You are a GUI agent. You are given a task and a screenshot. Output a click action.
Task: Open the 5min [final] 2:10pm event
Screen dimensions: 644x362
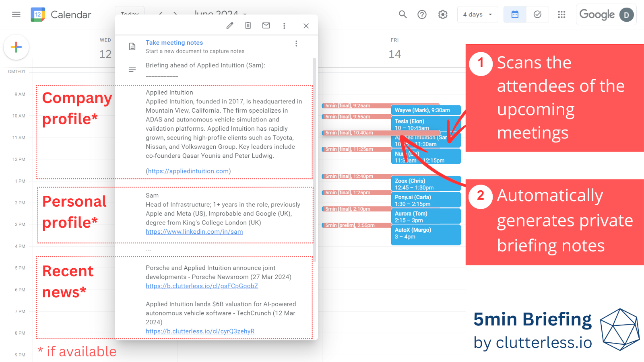(356, 209)
